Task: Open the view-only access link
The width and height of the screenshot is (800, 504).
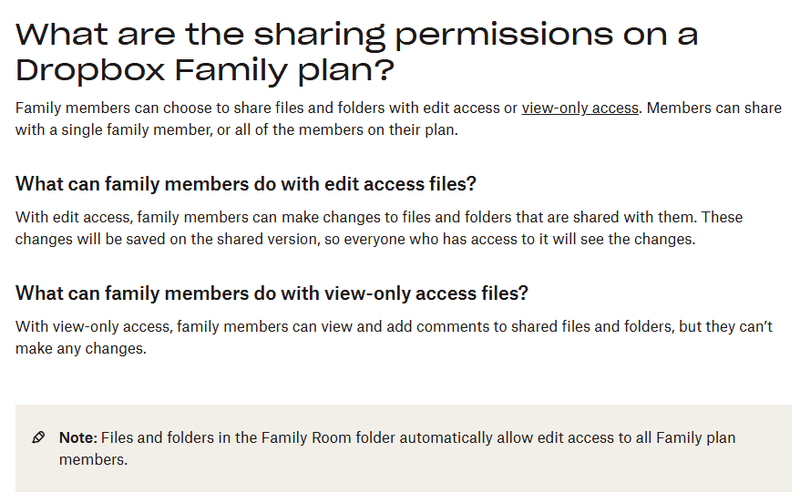Action: coord(579,107)
